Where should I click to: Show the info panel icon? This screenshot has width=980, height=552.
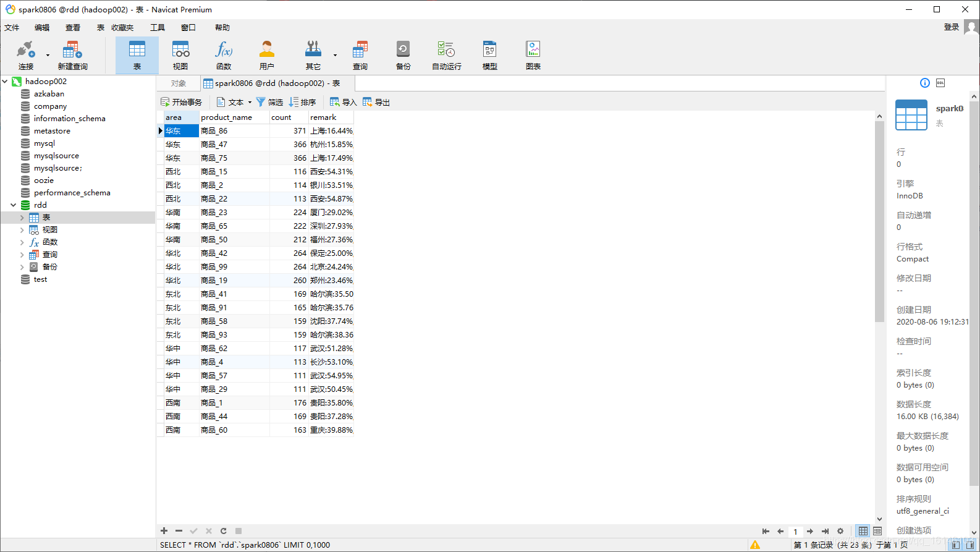tap(925, 83)
